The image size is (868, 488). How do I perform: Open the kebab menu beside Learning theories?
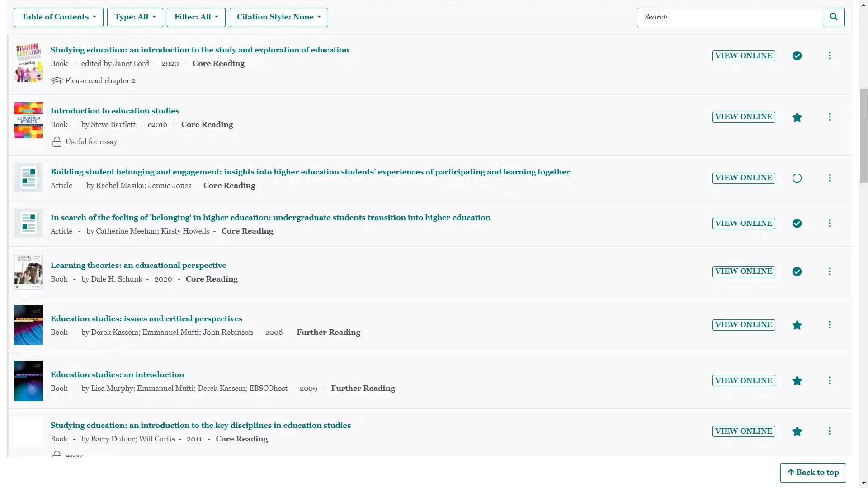click(830, 271)
